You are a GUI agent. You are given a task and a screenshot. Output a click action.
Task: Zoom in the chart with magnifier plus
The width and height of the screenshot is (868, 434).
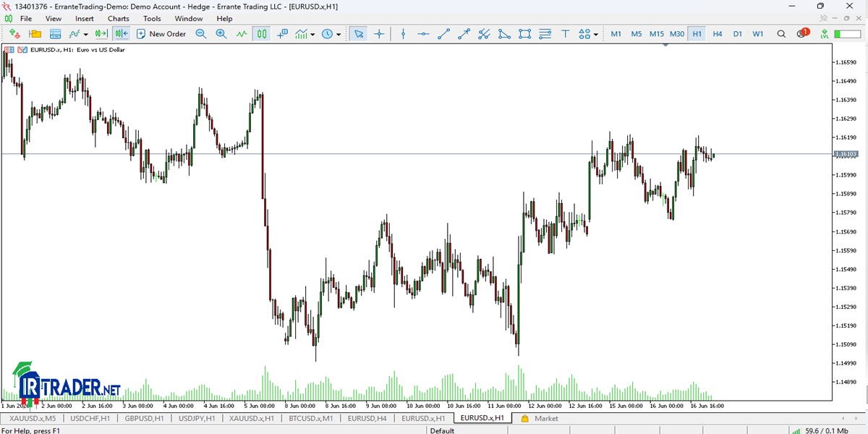pos(221,34)
